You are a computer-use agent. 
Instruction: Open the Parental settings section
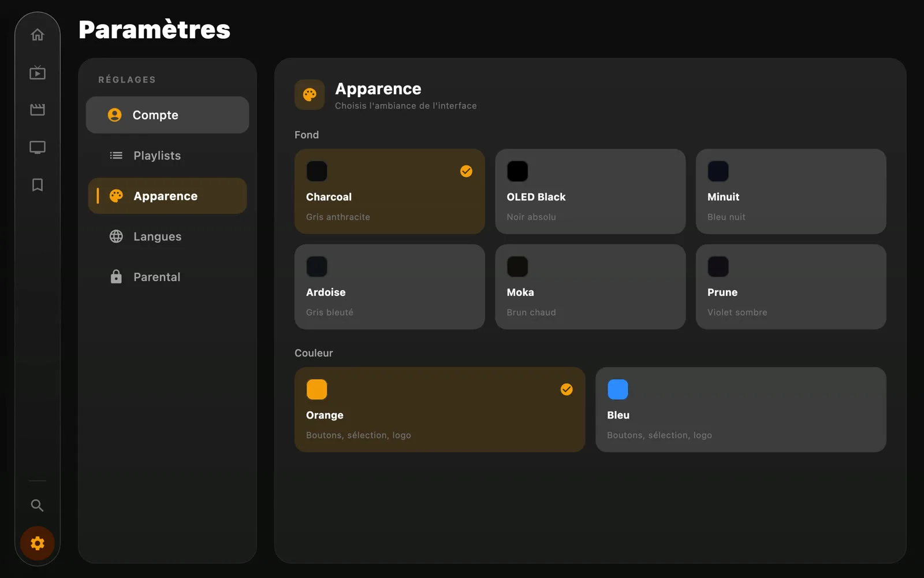[x=167, y=277]
